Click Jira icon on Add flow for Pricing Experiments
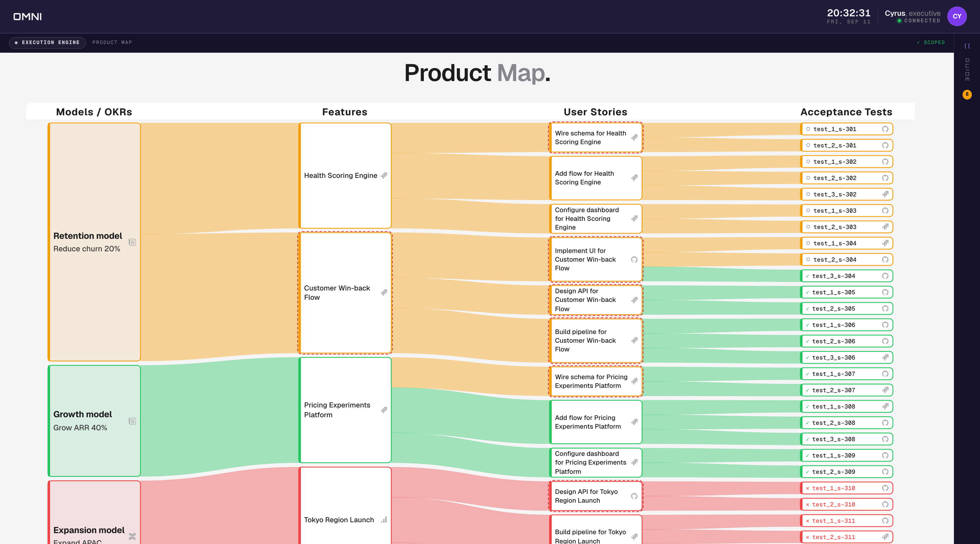The height and width of the screenshot is (544, 980). click(634, 422)
